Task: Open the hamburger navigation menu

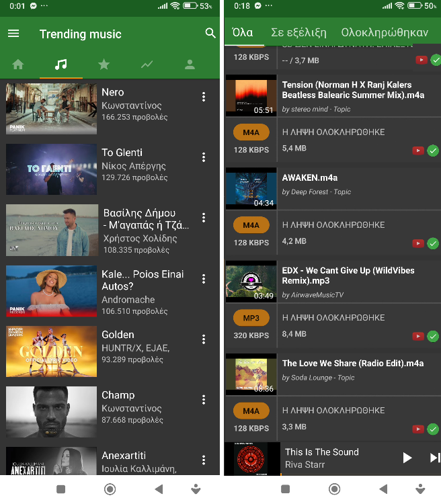Action: point(13,34)
